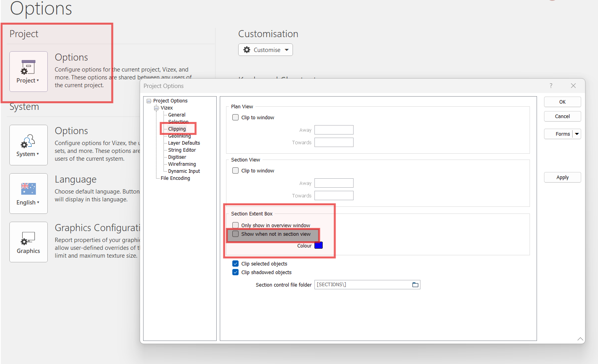Collapse the Project Options root node
This screenshot has width=598, height=364.
coord(149,101)
